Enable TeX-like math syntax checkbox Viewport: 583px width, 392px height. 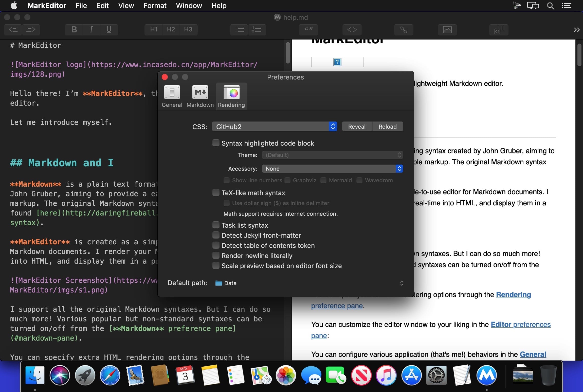[x=216, y=193]
